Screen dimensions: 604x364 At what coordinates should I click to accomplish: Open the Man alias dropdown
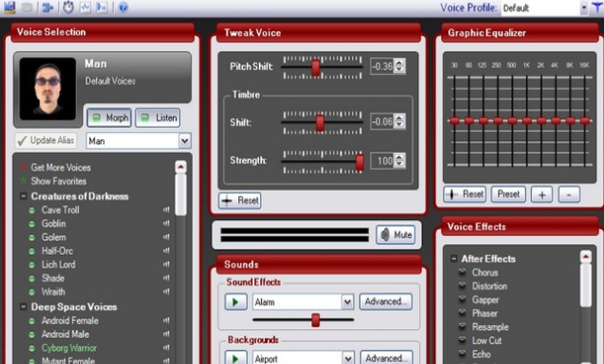point(184,141)
